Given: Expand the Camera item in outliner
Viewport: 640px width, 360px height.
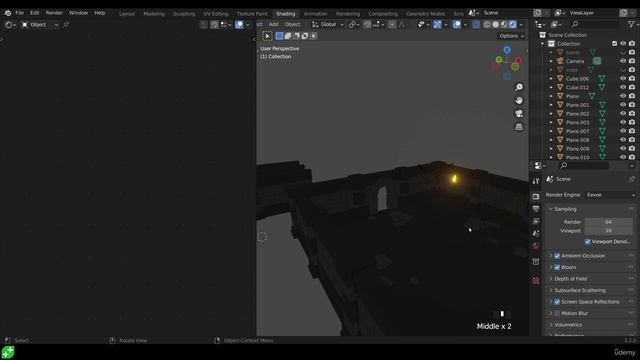Looking at the screenshot, I should pyautogui.click(x=551, y=61).
